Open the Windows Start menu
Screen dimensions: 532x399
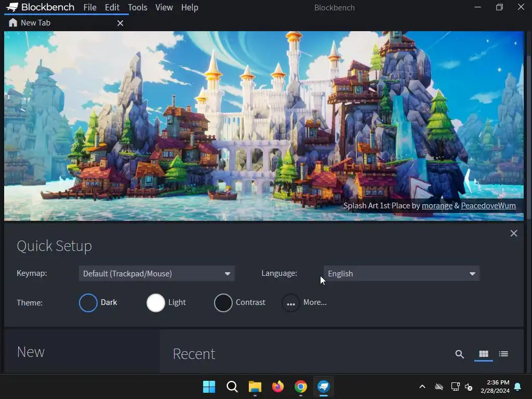(x=209, y=387)
